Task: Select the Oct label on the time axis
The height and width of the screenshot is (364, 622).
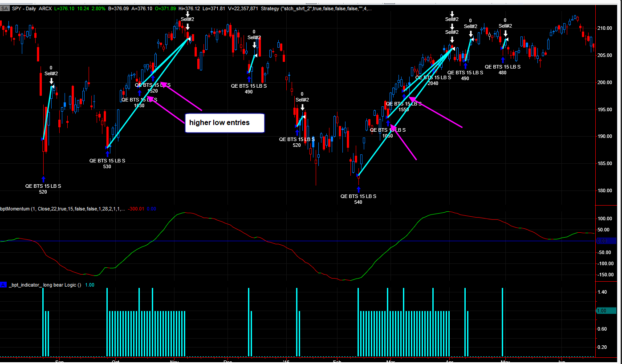Action: tap(116, 361)
